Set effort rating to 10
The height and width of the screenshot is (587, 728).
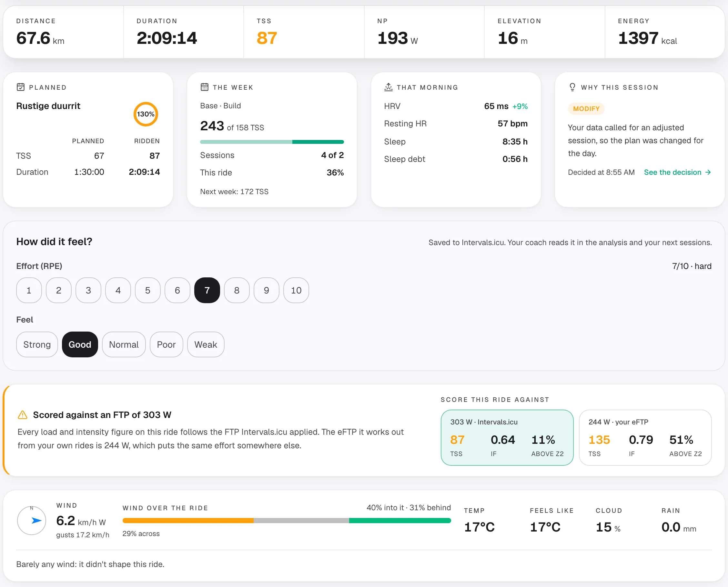pyautogui.click(x=296, y=290)
